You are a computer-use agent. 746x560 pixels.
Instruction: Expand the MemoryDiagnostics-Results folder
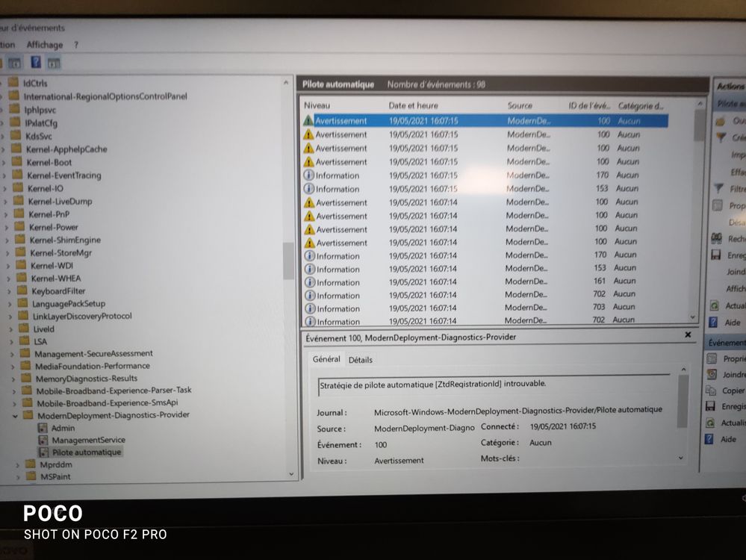pyautogui.click(x=13, y=379)
